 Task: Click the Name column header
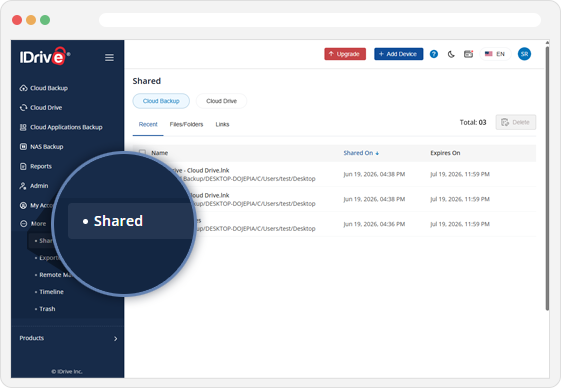[160, 153]
